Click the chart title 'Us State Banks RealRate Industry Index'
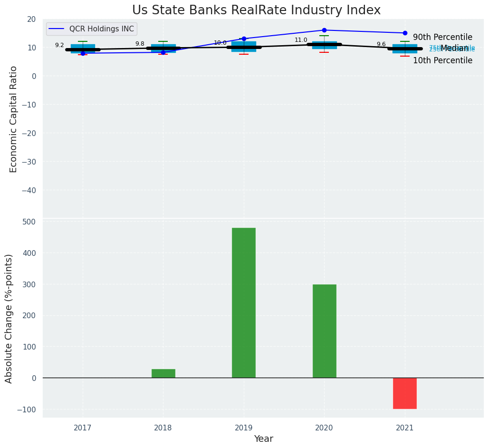The height and width of the screenshot is (448, 489). point(256,10)
